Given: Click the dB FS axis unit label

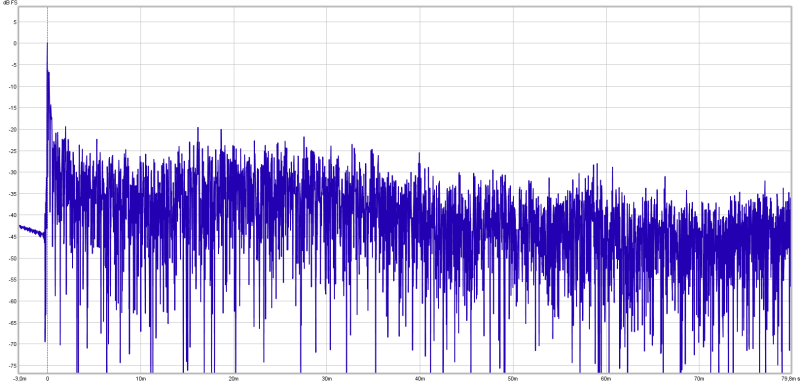Looking at the screenshot, I should 9,3.
